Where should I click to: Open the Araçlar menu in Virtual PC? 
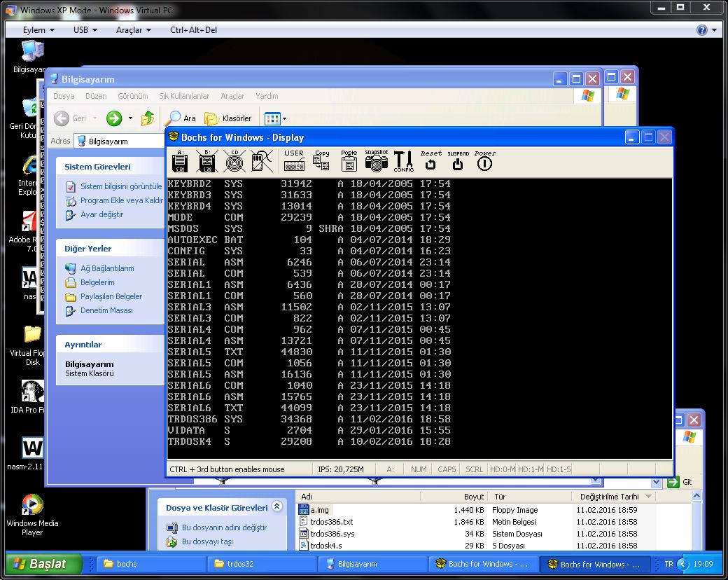[133, 29]
